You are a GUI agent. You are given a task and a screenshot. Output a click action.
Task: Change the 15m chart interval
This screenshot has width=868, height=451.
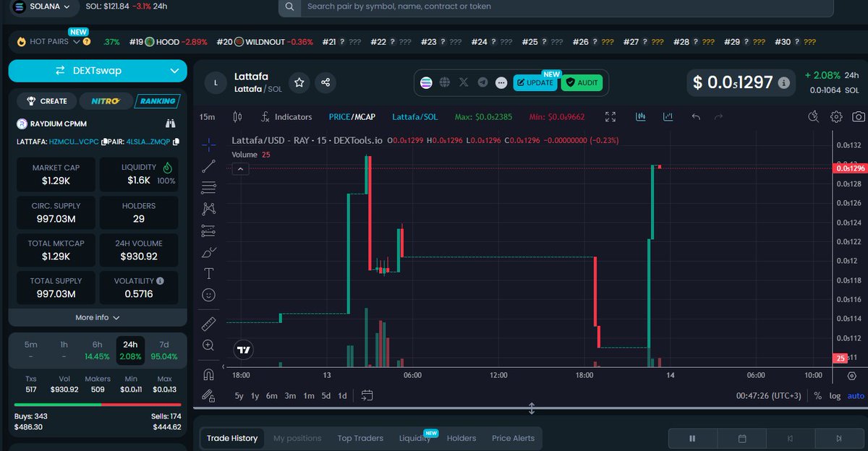point(207,117)
